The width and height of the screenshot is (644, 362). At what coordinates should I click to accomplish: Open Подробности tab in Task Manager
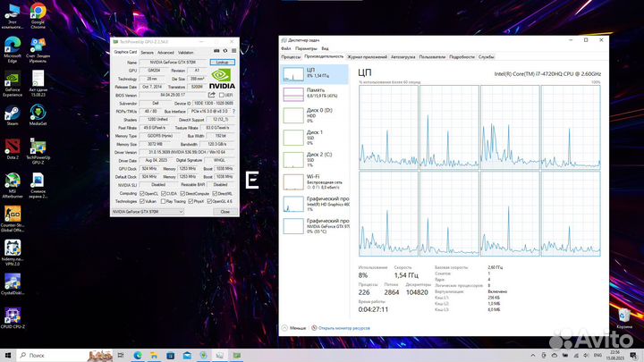click(x=462, y=57)
